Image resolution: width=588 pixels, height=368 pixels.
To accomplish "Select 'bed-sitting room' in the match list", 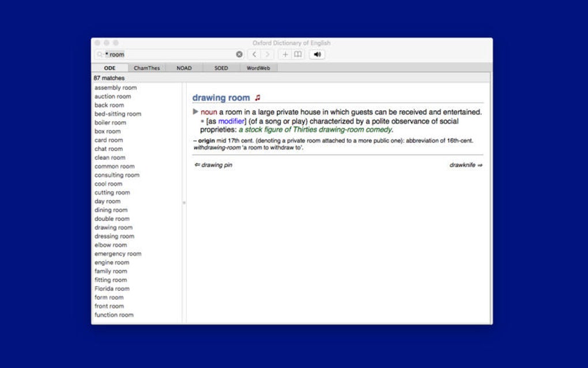I will pos(118,114).
